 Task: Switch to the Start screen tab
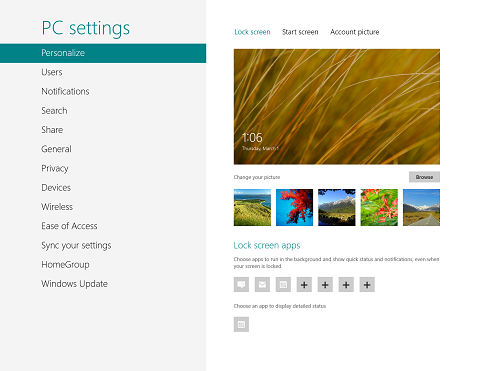point(300,32)
